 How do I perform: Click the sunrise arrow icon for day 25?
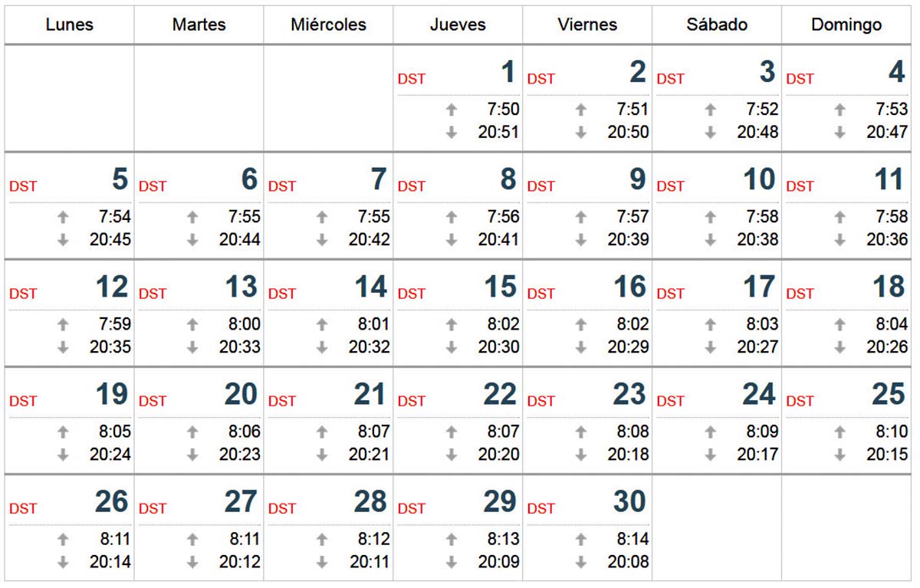pos(840,432)
